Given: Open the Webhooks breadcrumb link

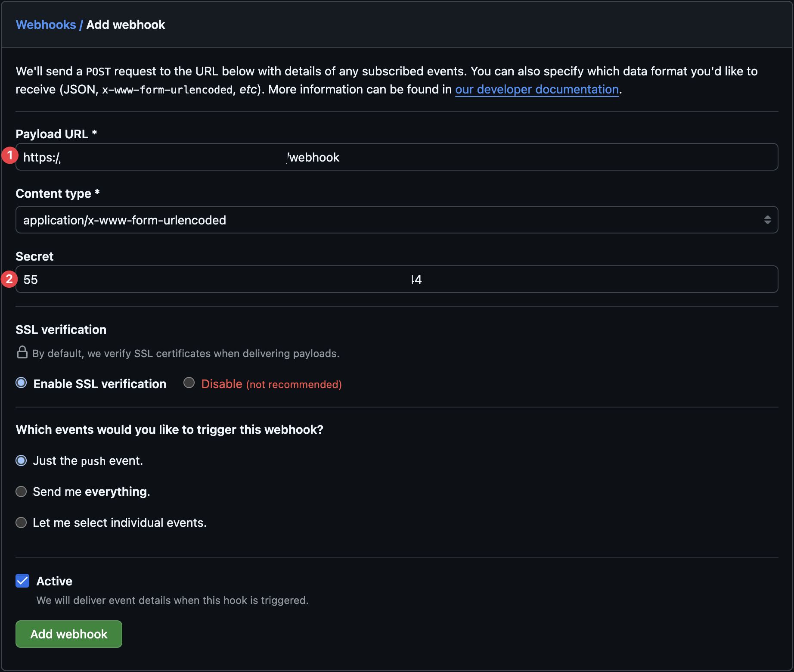Looking at the screenshot, I should tap(46, 25).
